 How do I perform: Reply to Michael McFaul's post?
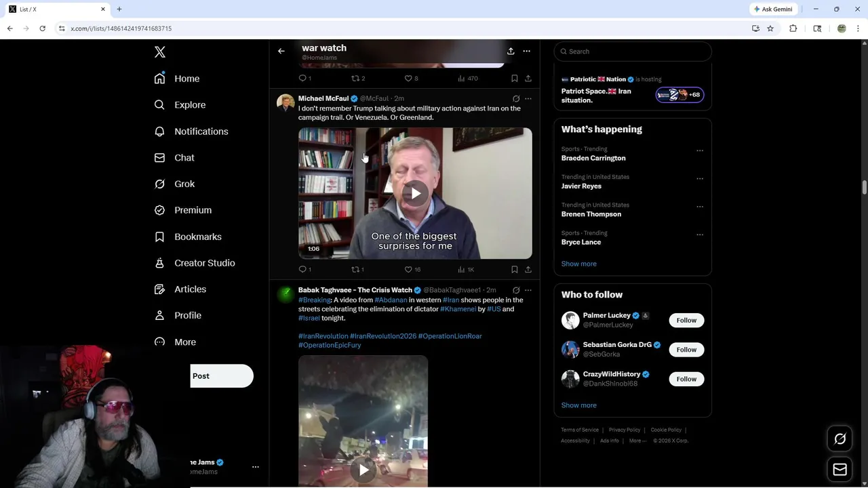point(304,270)
